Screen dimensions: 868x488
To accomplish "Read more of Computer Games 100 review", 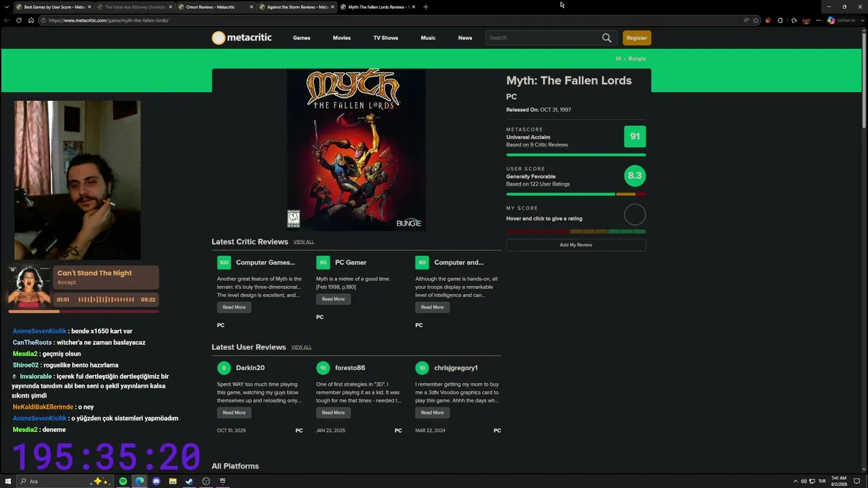I will [x=234, y=307].
